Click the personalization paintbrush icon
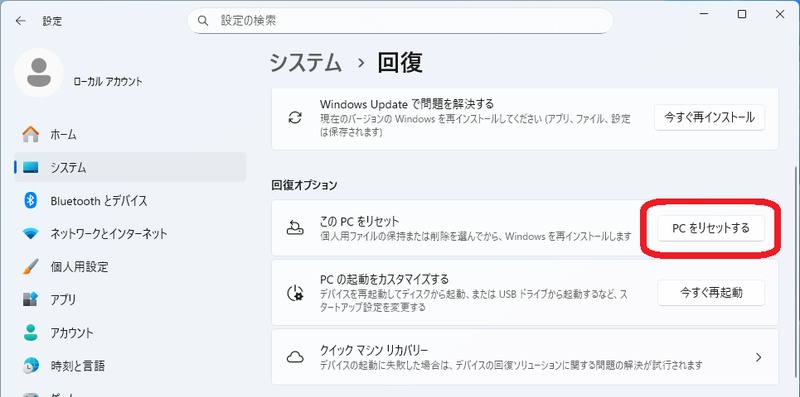This screenshot has height=397, width=800. point(31,266)
